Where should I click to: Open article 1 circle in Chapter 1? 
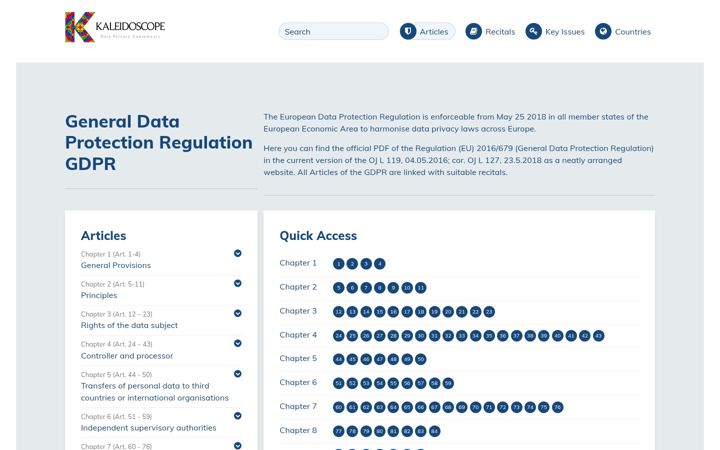click(x=338, y=264)
